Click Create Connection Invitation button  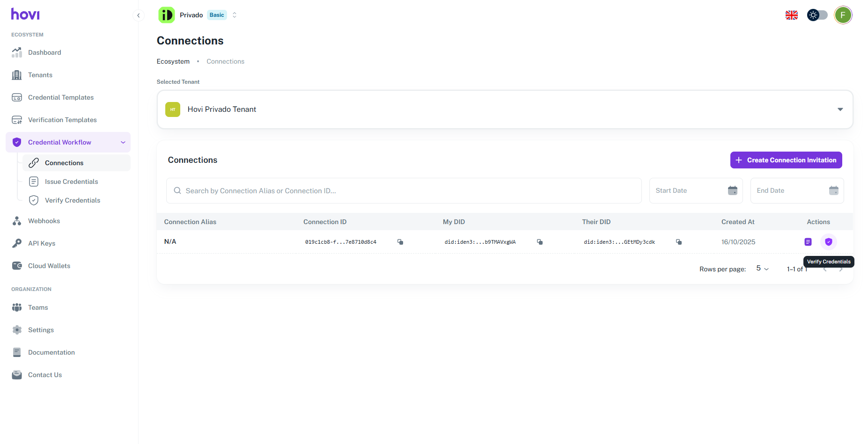(786, 160)
